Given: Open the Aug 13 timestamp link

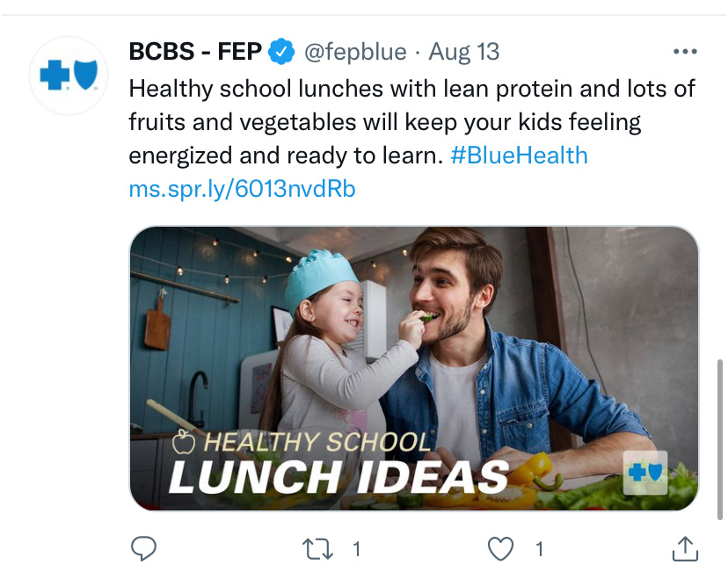Looking at the screenshot, I should (x=464, y=52).
